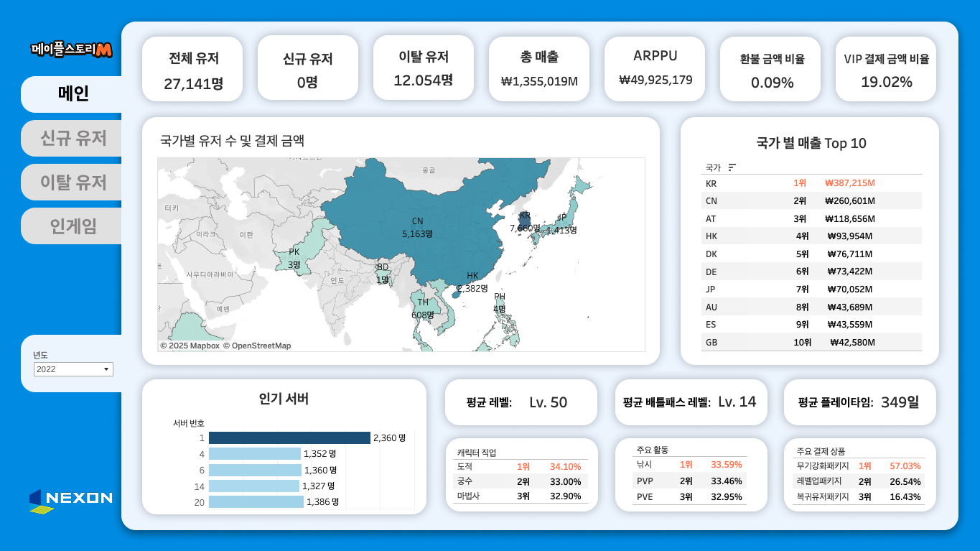Click the 평균 플레이타임 349일 card
The width and height of the screenshot is (980, 551).
[860, 402]
